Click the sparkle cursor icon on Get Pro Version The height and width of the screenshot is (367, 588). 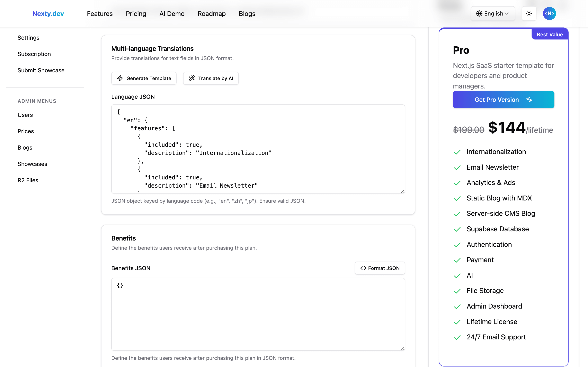click(x=529, y=100)
